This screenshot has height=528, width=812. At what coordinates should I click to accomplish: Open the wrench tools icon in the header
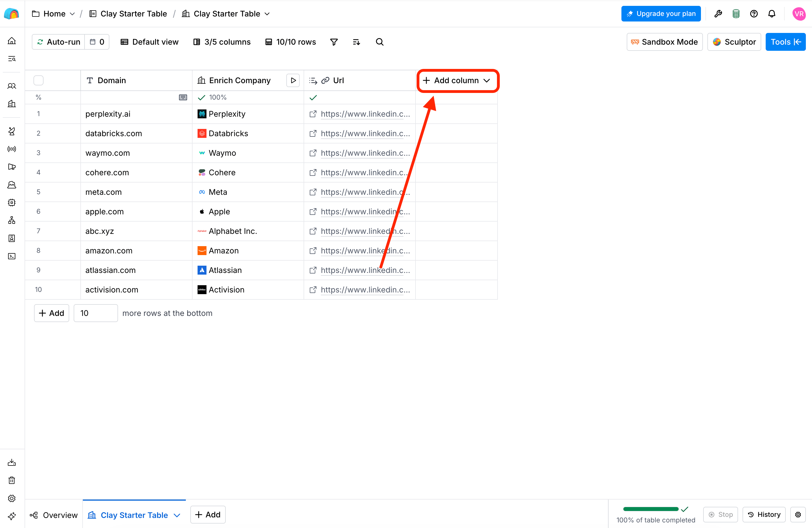click(718, 14)
